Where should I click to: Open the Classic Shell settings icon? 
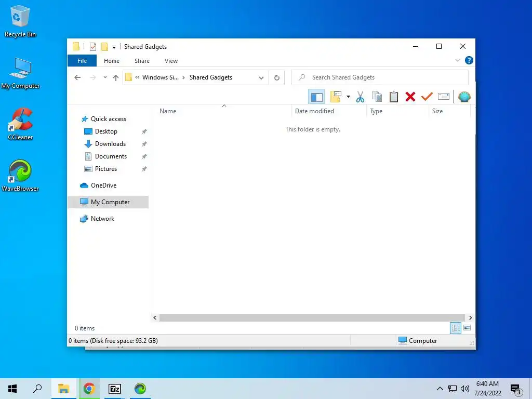click(x=464, y=97)
